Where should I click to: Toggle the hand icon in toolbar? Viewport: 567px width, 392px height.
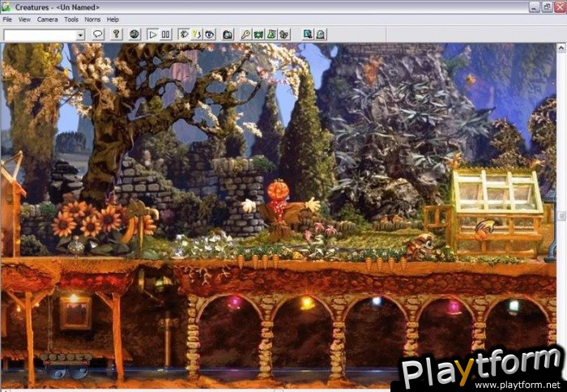[x=184, y=34]
